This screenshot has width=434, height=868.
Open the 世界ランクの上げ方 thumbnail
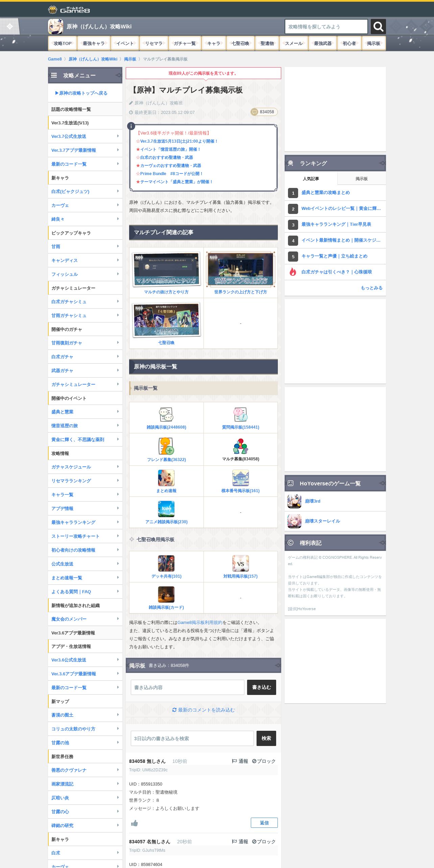tap(240, 269)
